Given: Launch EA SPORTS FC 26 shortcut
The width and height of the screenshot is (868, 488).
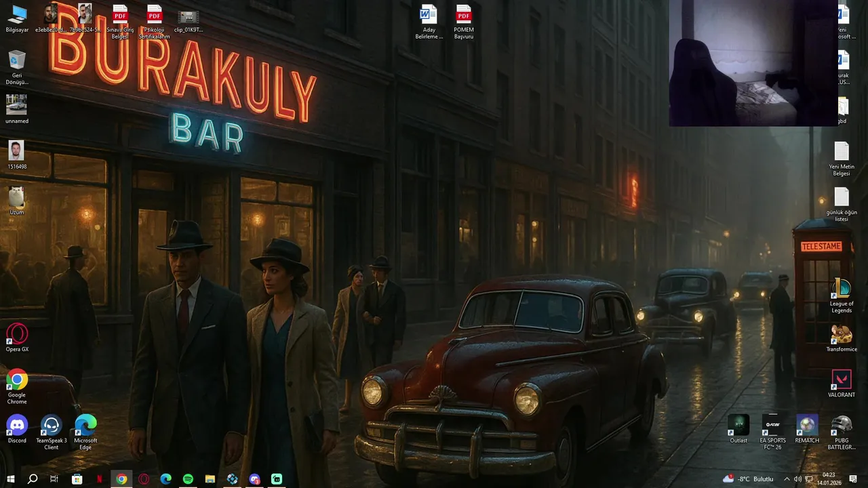Looking at the screenshot, I should pos(773,431).
